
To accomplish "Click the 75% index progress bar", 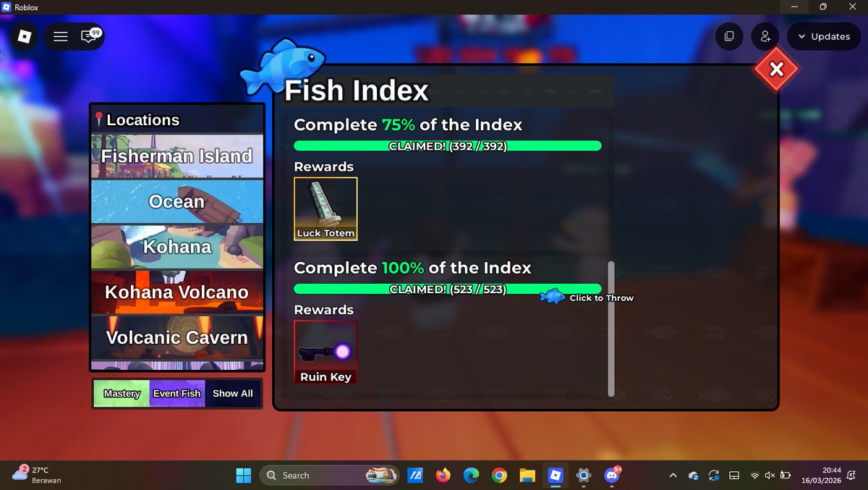I will pos(448,146).
